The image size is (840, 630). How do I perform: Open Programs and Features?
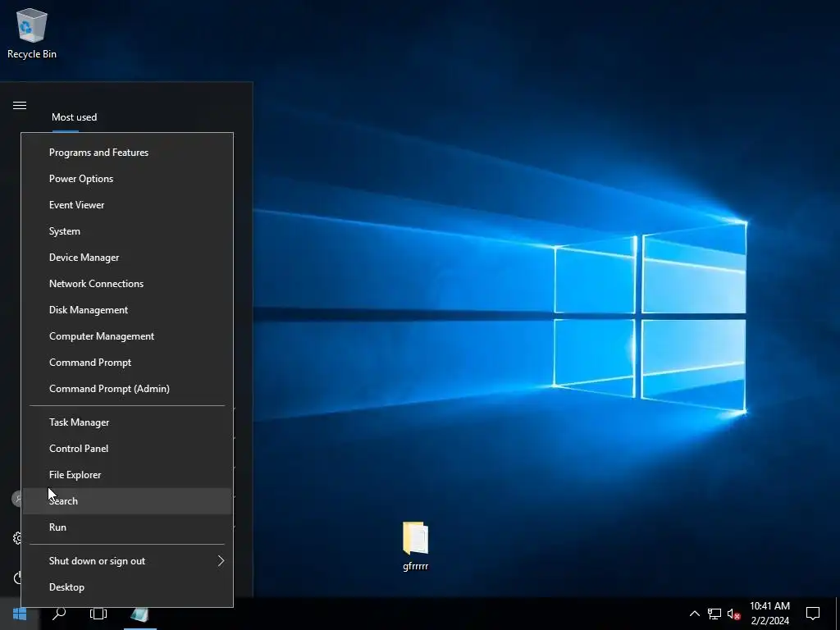click(127, 153)
